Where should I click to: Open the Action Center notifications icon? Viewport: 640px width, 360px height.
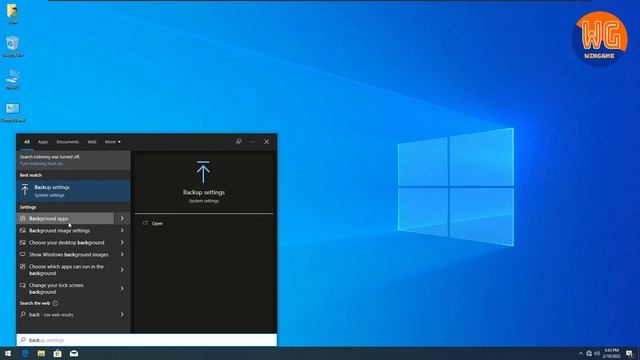[x=629, y=353]
